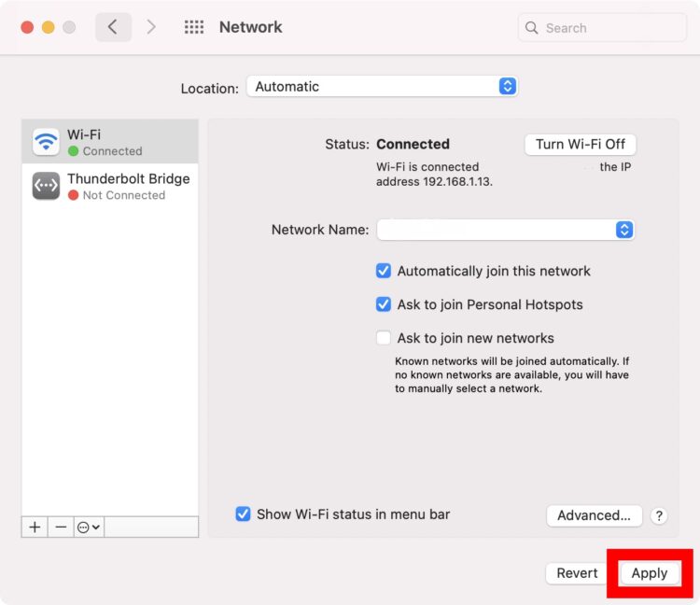Click the Thunderbolt Bridge icon in sidebar

46,186
